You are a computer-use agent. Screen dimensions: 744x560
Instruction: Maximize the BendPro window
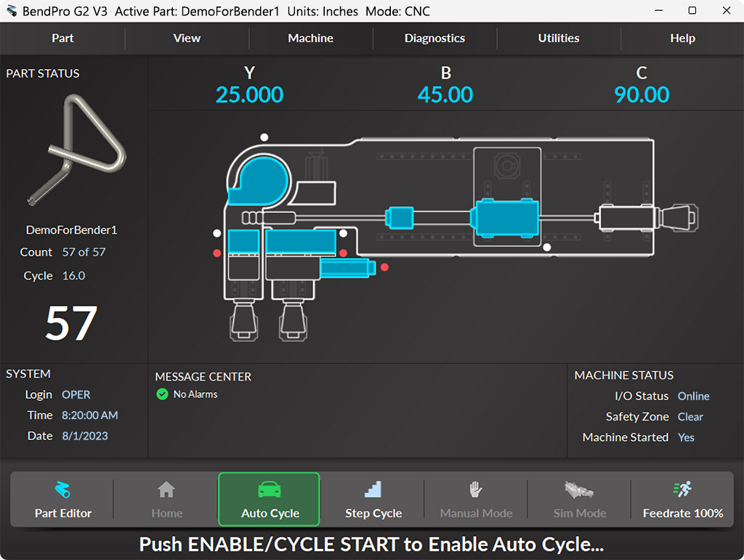[x=692, y=10]
